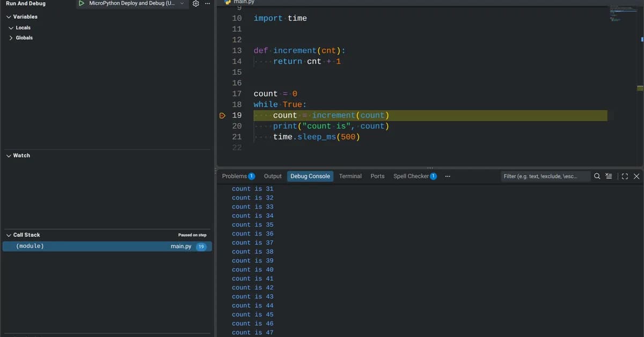
Task: Click the debug console filter field
Action: click(545, 176)
